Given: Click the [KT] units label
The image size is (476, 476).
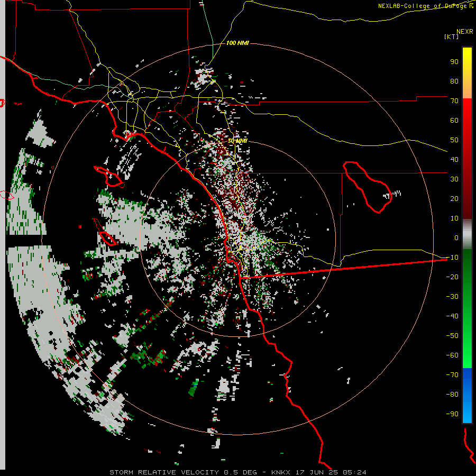Looking at the screenshot, I should pos(451,36).
